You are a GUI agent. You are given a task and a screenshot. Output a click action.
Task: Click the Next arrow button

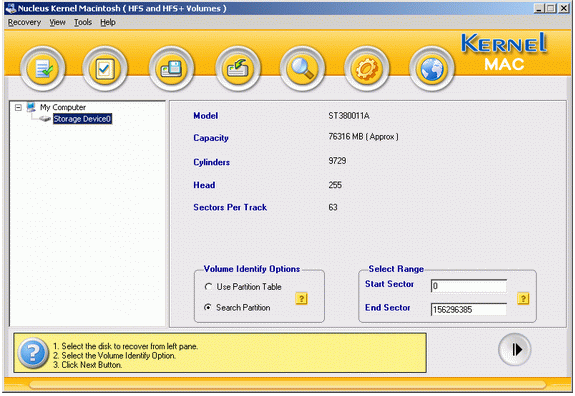pos(515,349)
